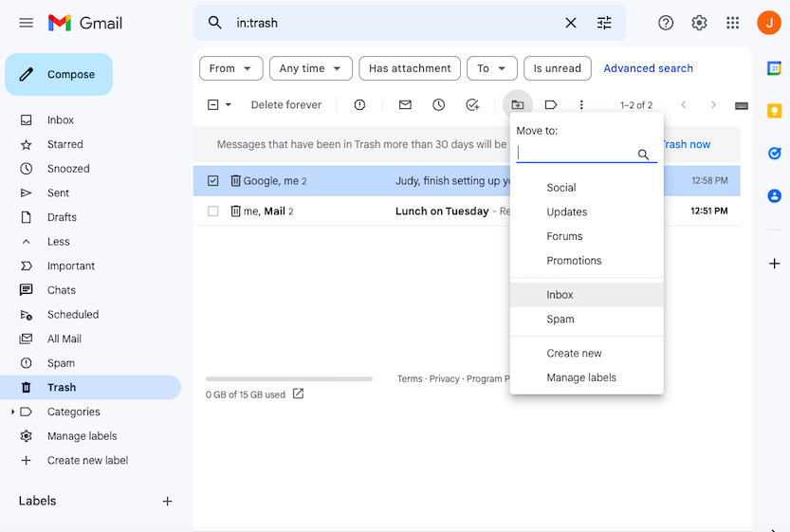790x532 pixels.
Task: Choose Updates in Move to menu
Action: coord(586,212)
